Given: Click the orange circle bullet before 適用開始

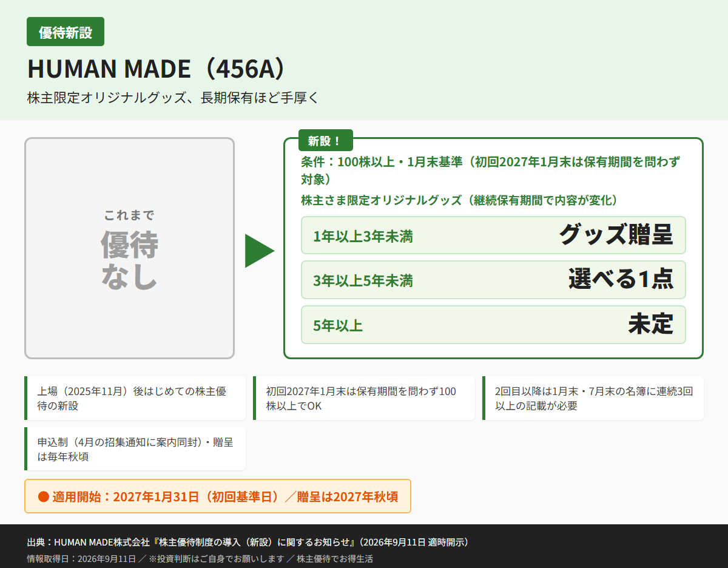Looking at the screenshot, I should pos(43,496).
